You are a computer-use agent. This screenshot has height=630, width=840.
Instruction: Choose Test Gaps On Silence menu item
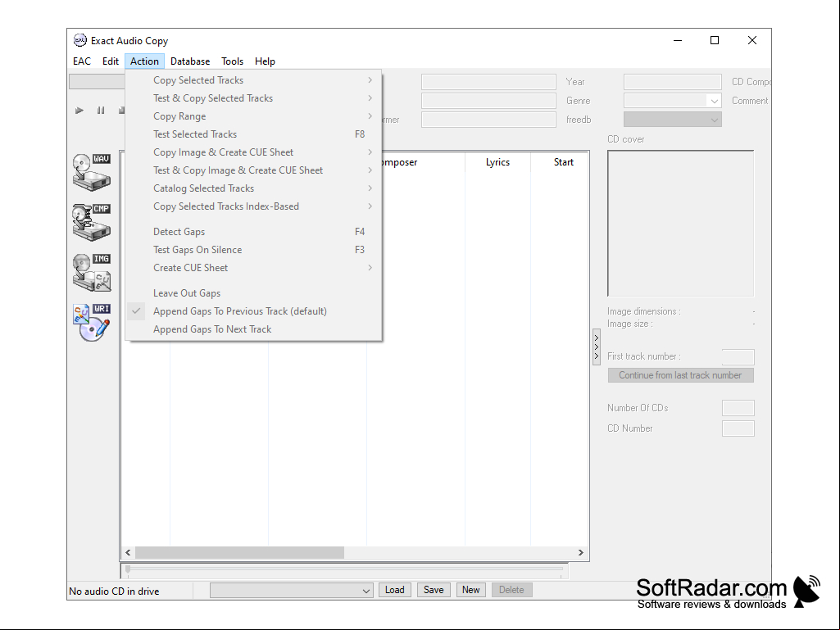point(253,250)
